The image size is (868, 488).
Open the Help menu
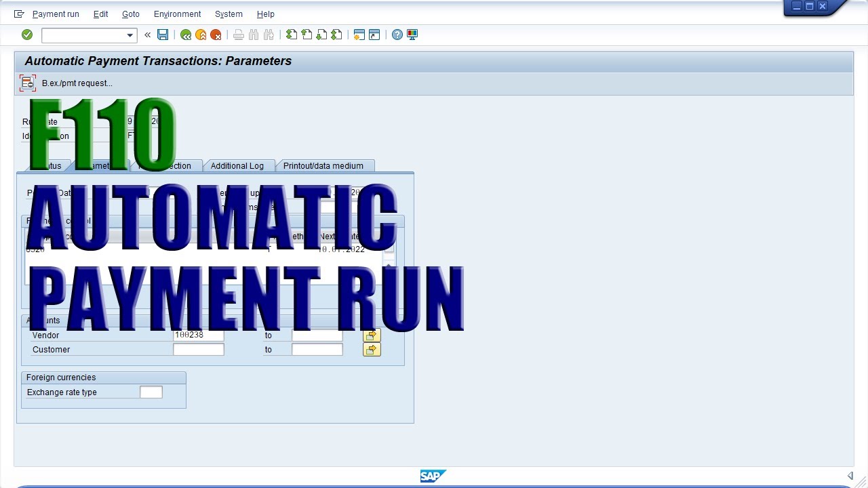pyautogui.click(x=266, y=14)
